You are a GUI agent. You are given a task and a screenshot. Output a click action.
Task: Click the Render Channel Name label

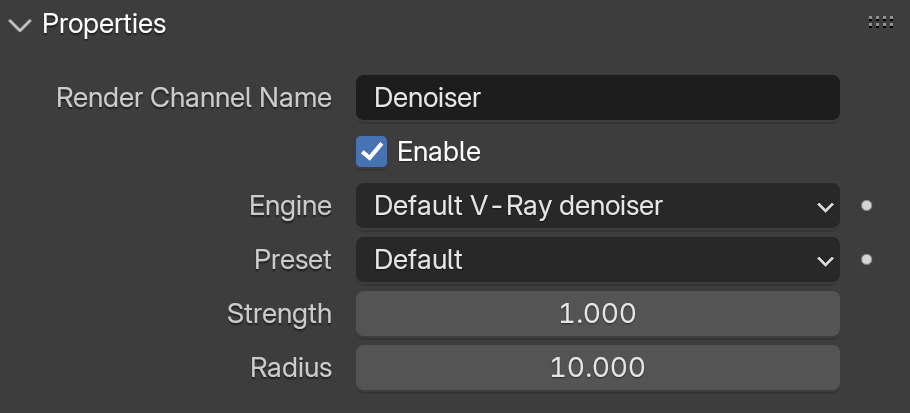coord(194,97)
